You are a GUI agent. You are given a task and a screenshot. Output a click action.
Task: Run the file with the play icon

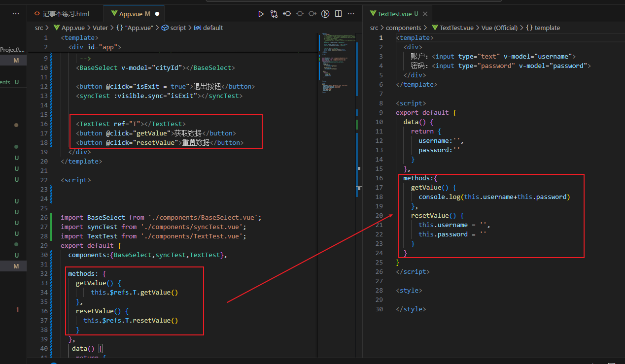261,14
